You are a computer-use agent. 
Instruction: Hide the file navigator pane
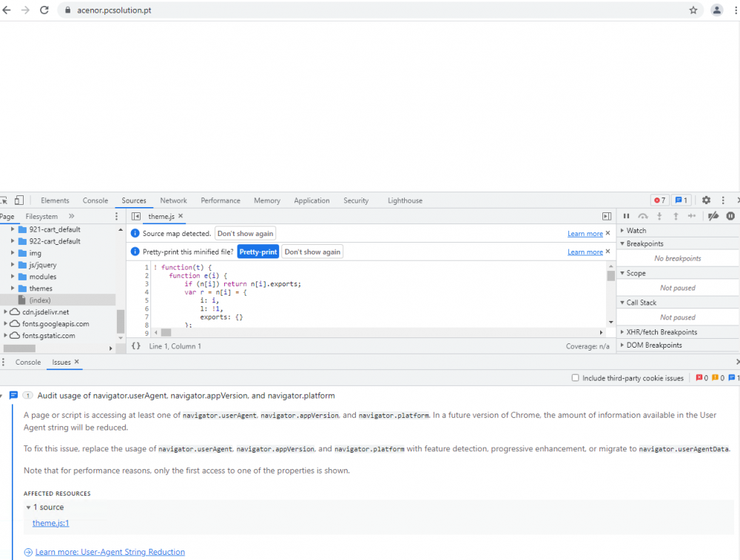point(136,216)
